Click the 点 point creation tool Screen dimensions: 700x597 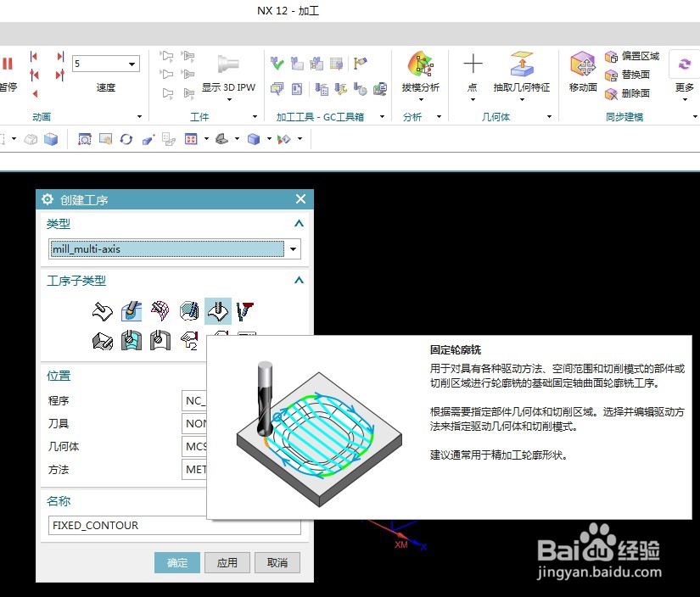coord(473,72)
